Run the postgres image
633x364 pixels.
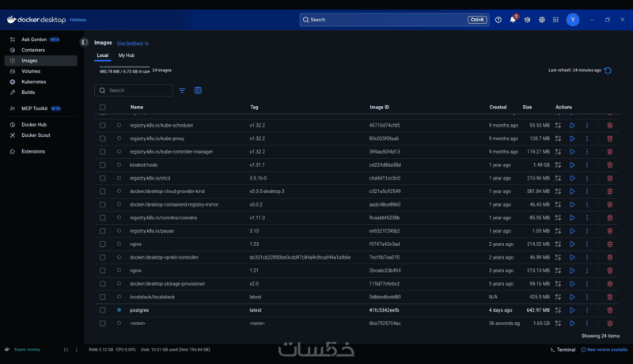[572, 310]
